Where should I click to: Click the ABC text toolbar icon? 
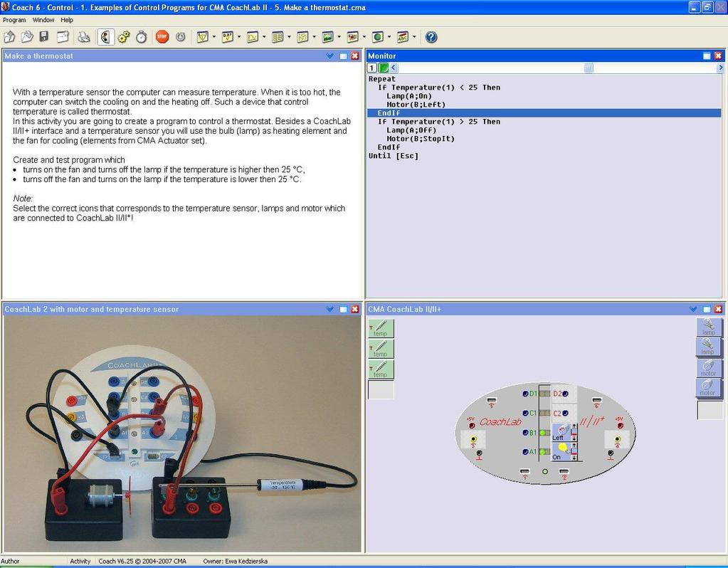click(x=403, y=37)
